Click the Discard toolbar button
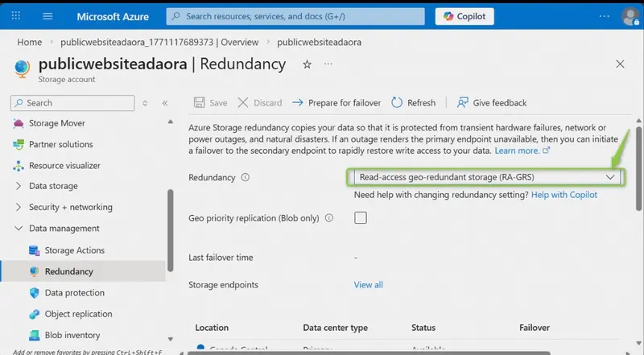The width and height of the screenshot is (644, 355). [x=260, y=103]
